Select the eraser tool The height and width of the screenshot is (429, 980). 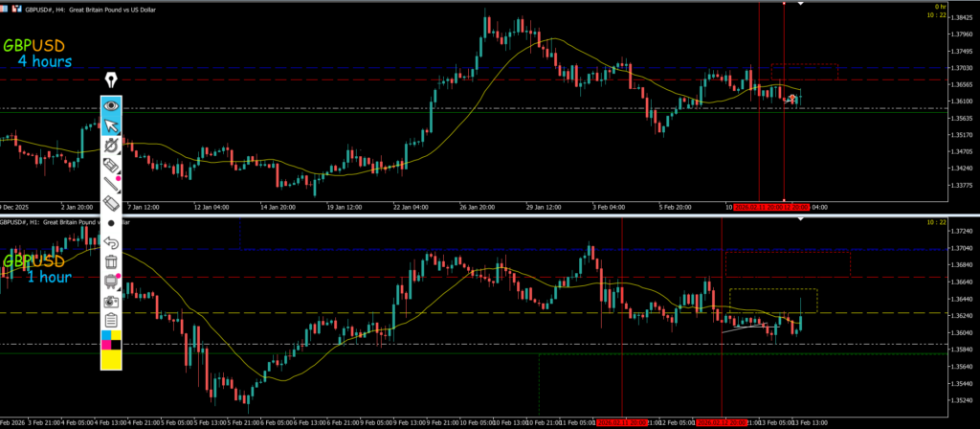click(111, 203)
